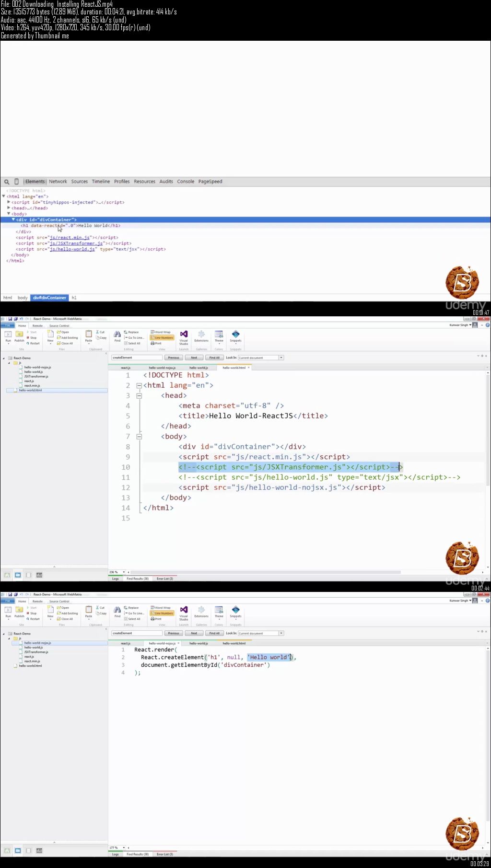Screen dimensions: 491x868
Task: Click Find binoculars icon in the 00:03:29 frame
Action: (x=117, y=610)
